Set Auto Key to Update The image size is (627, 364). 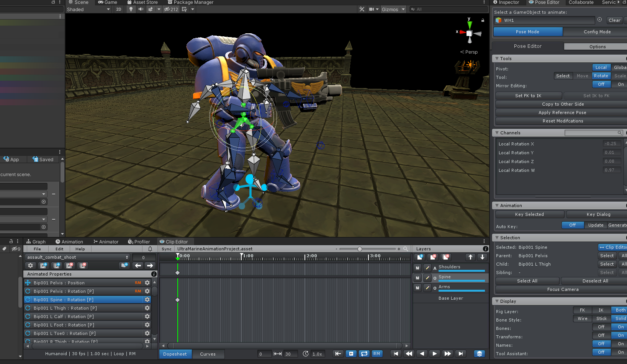coord(596,225)
